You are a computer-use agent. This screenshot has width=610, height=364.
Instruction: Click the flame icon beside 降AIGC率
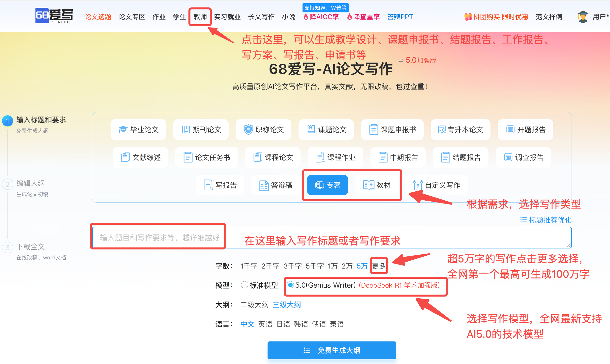[x=306, y=17]
